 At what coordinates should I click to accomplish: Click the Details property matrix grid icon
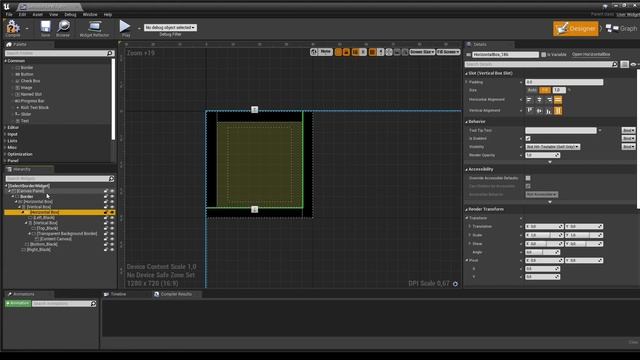tap(624, 64)
